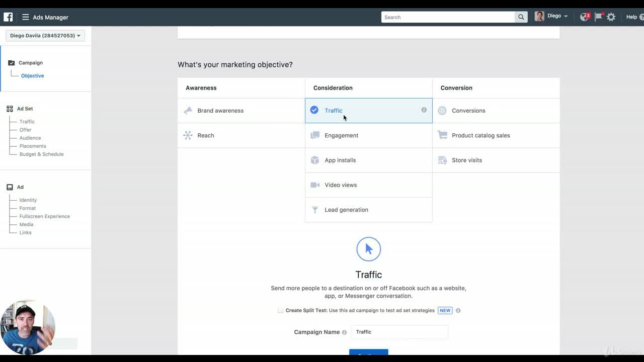Click the Campaign Name info icon
The height and width of the screenshot is (362, 644).
click(344, 332)
